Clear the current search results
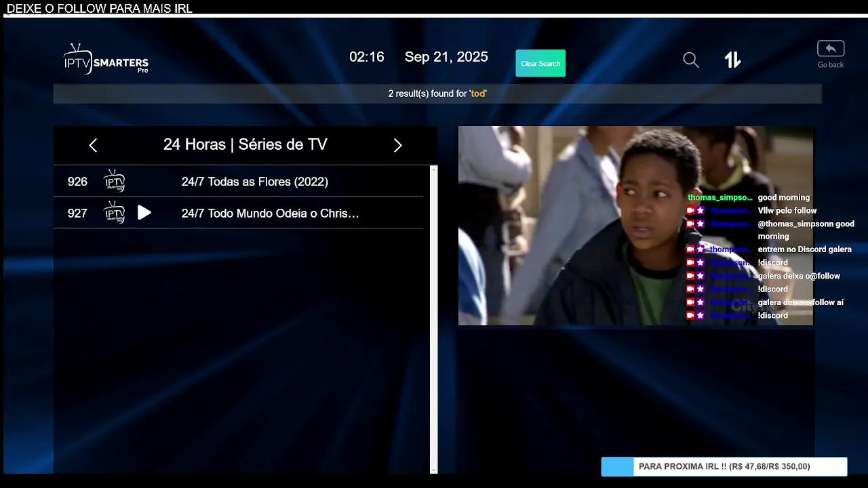Image resolution: width=868 pixels, height=488 pixels. pyautogui.click(x=540, y=63)
